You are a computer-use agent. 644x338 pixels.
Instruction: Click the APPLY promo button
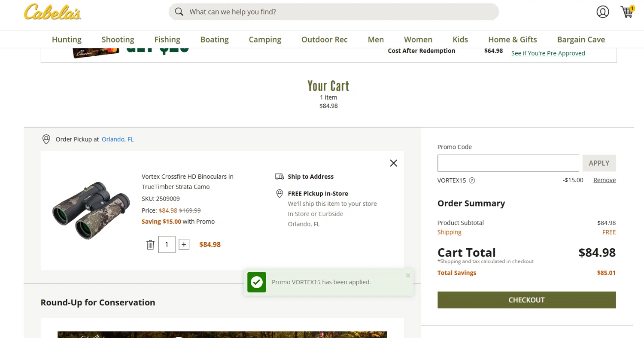pyautogui.click(x=599, y=163)
